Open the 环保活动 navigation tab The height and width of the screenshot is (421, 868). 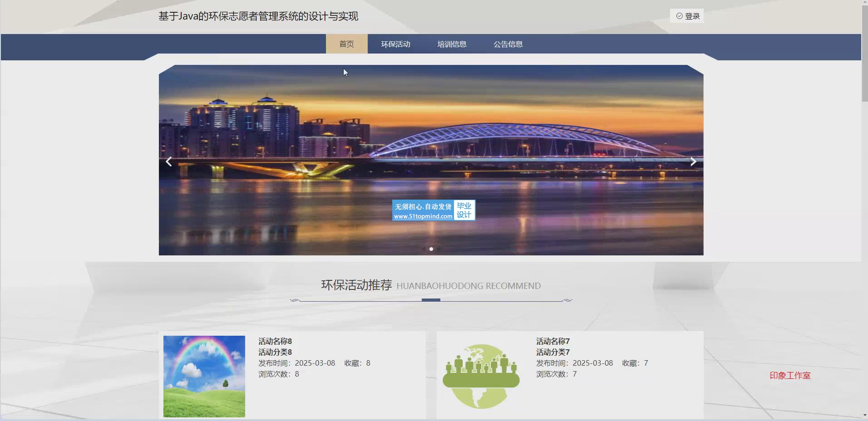(x=395, y=44)
